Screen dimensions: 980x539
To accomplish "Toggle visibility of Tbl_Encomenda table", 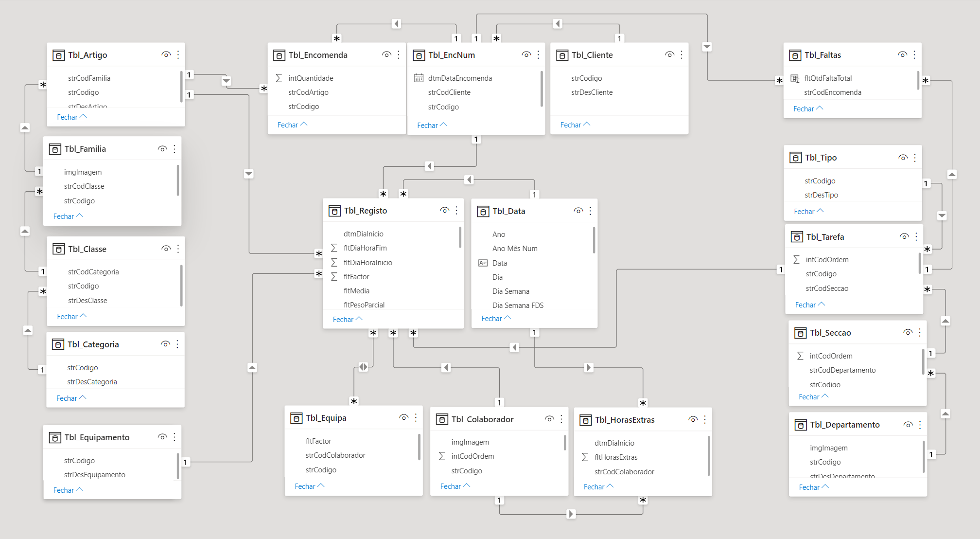I will (386, 55).
